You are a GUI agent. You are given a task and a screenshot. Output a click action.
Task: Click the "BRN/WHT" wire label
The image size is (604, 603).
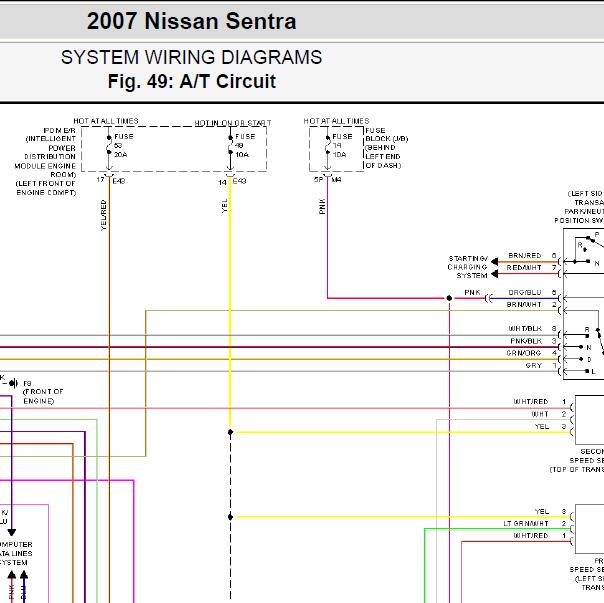[524, 305]
